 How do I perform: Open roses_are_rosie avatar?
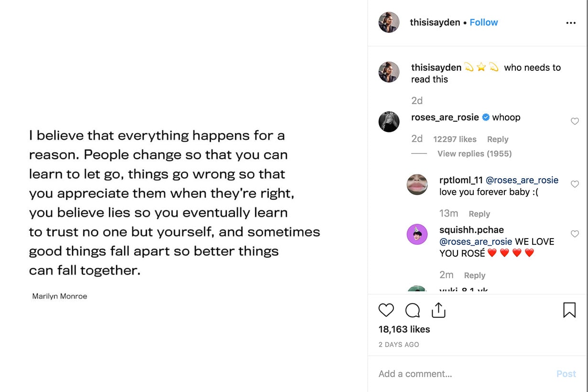pyautogui.click(x=389, y=121)
